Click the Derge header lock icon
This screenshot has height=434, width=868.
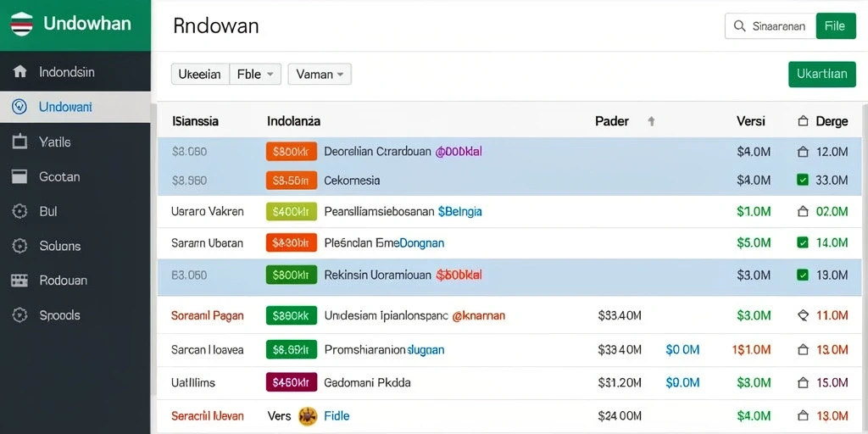pyautogui.click(x=803, y=121)
